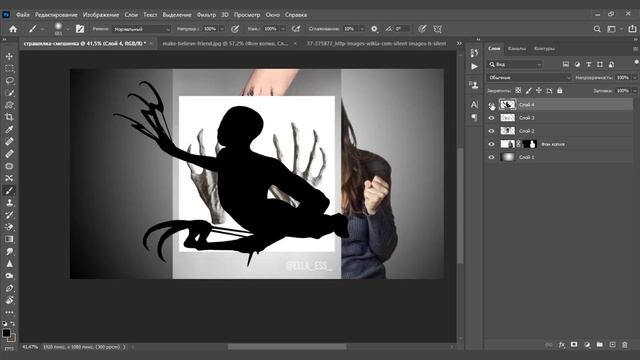This screenshot has width=640, height=360.
Task: Select the Clone Stamp tool
Action: coord(9,203)
